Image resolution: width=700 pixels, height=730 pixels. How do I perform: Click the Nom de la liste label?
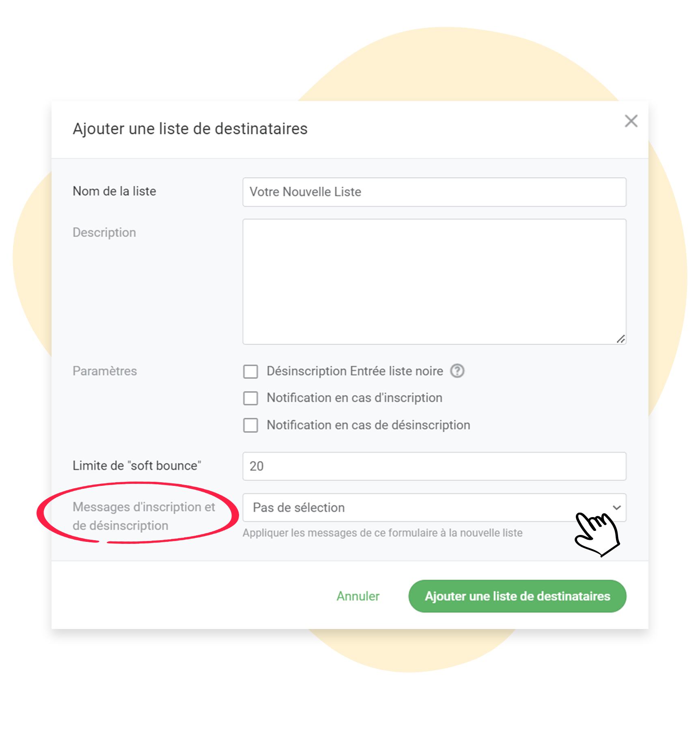114,191
